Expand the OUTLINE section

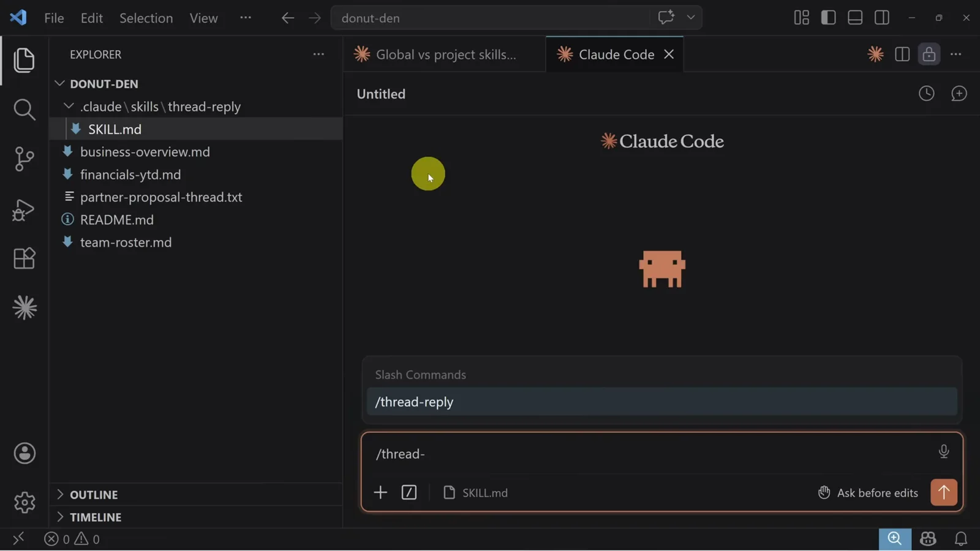196,494
